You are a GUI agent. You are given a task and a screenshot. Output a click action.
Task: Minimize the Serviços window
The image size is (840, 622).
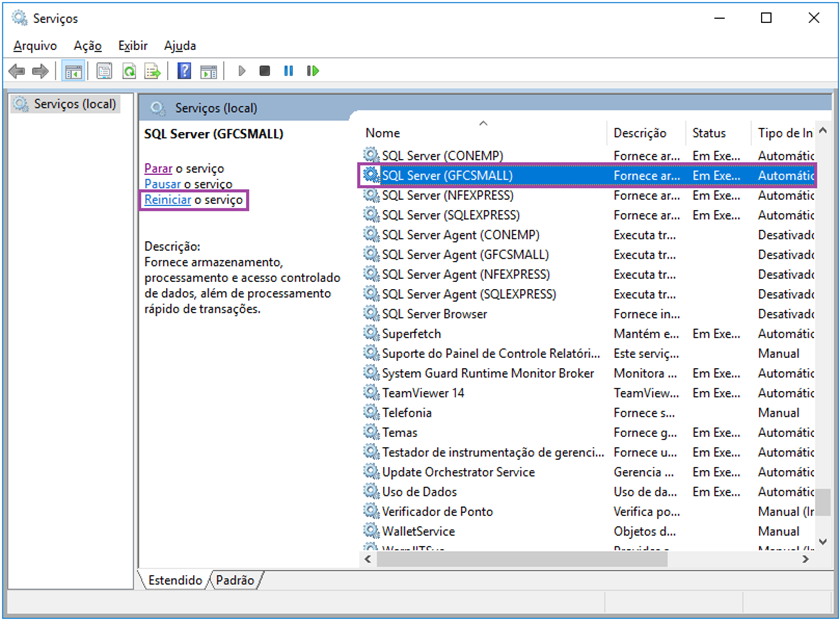click(x=719, y=18)
